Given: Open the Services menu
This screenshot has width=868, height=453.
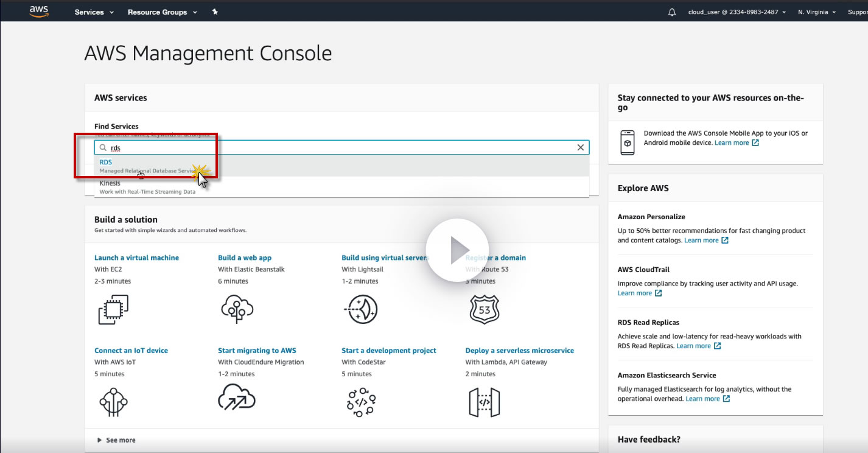Looking at the screenshot, I should tap(94, 12).
